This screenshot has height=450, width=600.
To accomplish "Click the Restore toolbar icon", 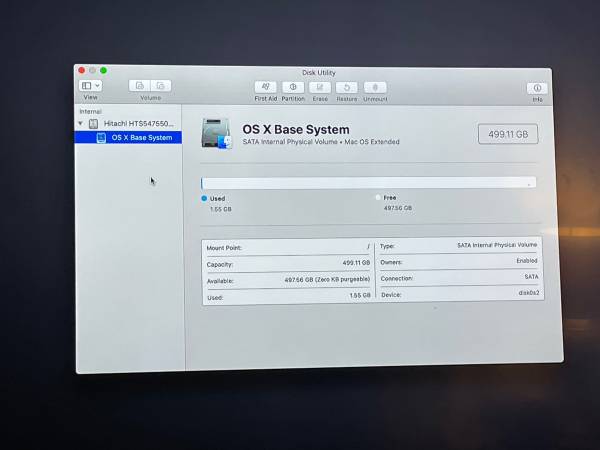I will [347, 88].
